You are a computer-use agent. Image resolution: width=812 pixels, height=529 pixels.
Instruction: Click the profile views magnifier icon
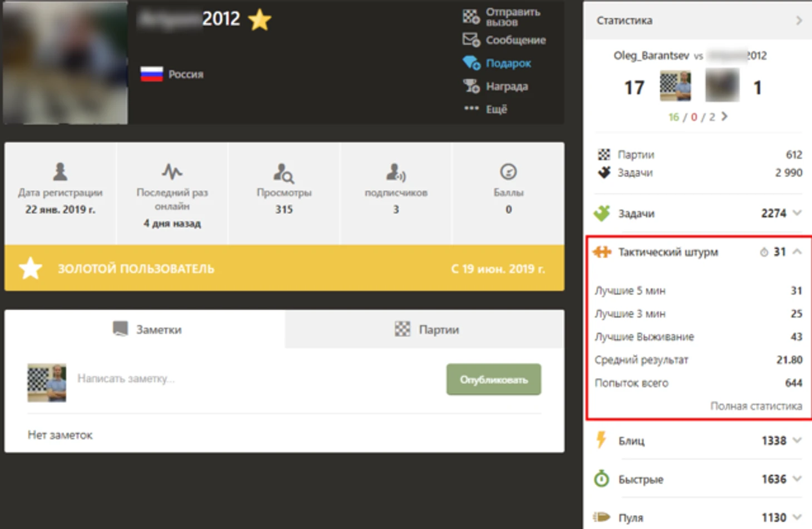284,173
